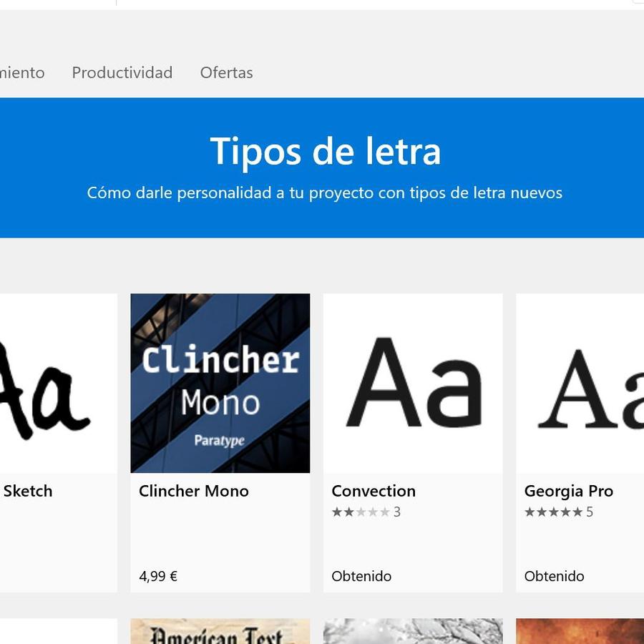
Task: Select the partially visible Entretenimiento tab
Action: 21,72
